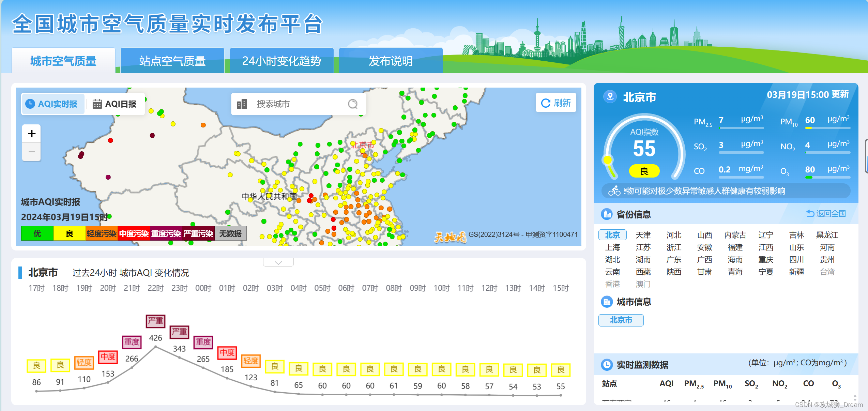Click the 良 yellow legend swatch
This screenshot has width=868, height=411.
[x=69, y=233]
